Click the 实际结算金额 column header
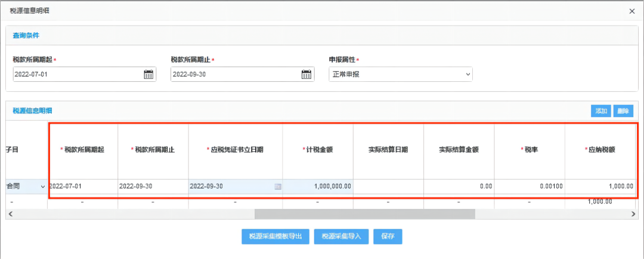Image resolution: width=644 pixels, height=259 pixels. pyautogui.click(x=459, y=150)
